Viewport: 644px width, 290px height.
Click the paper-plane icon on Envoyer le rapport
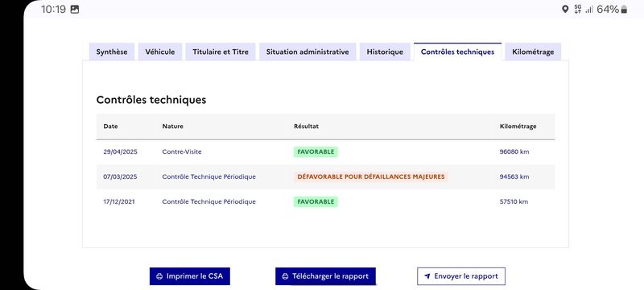pos(427,276)
